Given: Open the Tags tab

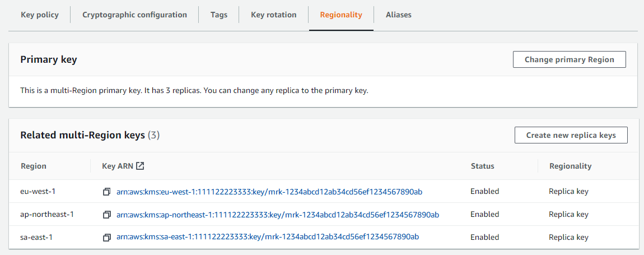Looking at the screenshot, I should (x=219, y=15).
